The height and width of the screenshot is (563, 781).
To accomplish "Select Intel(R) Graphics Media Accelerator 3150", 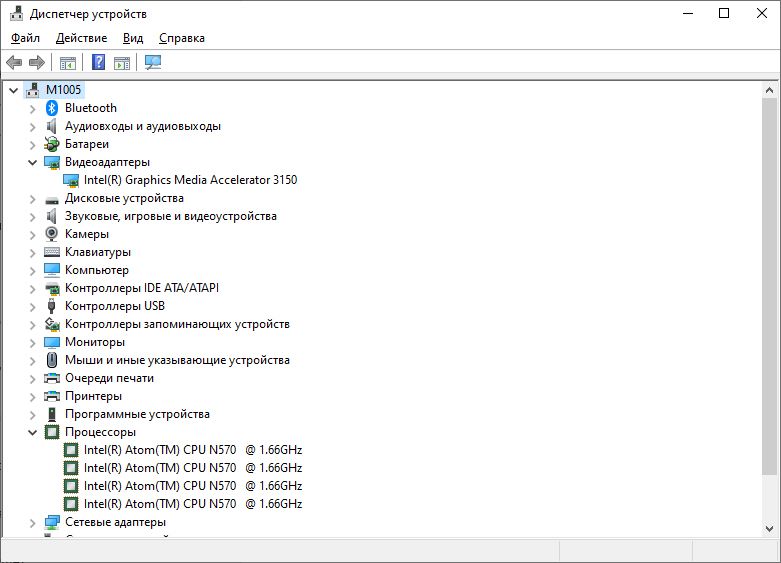I will point(190,180).
